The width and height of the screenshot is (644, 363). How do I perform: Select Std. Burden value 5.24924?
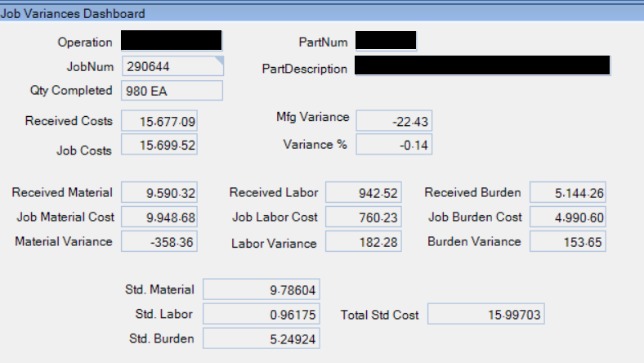(x=262, y=338)
